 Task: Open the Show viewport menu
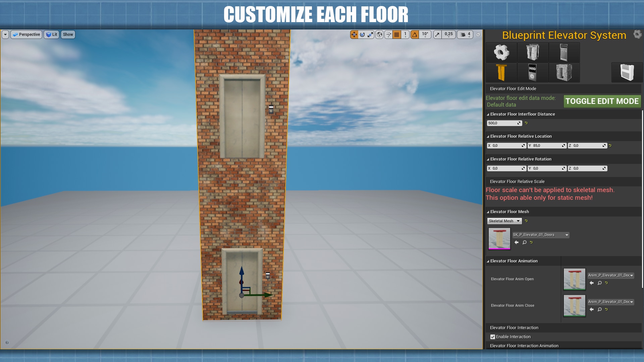click(x=68, y=35)
